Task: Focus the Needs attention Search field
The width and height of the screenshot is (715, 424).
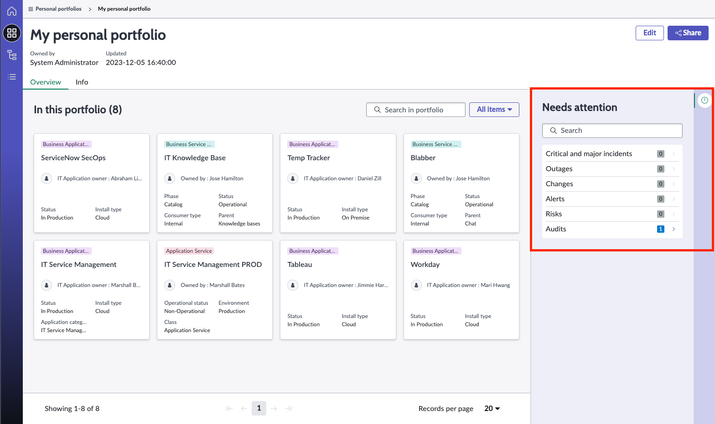Action: click(612, 130)
